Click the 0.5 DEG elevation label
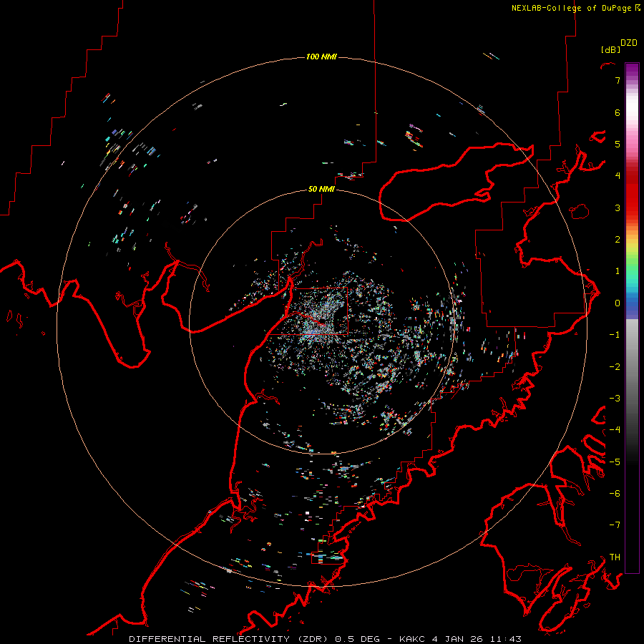Image resolution: width=644 pixels, height=644 pixels. [358, 639]
